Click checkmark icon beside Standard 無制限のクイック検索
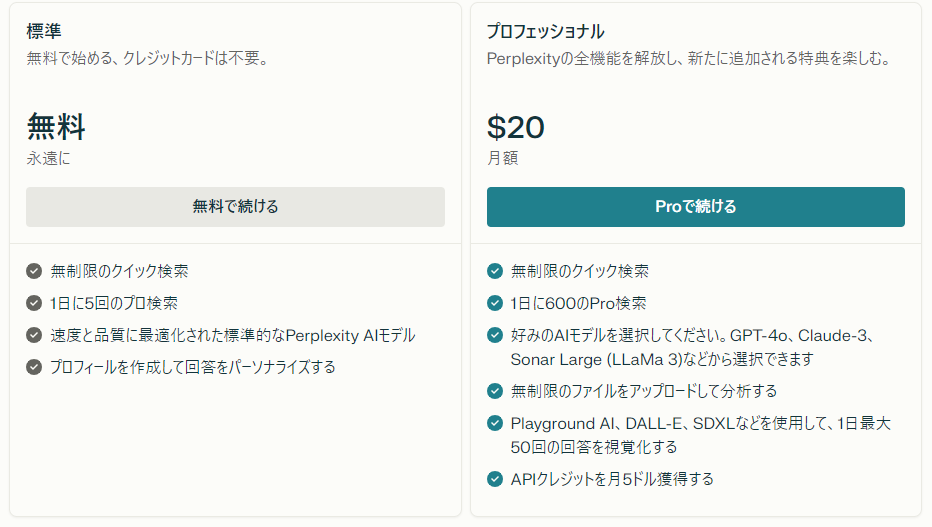 34,271
